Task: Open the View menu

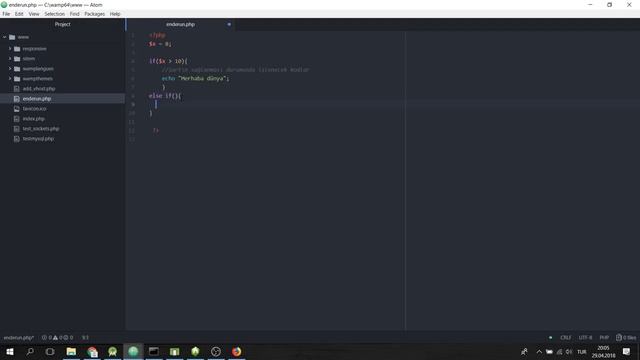Action: [x=34, y=14]
